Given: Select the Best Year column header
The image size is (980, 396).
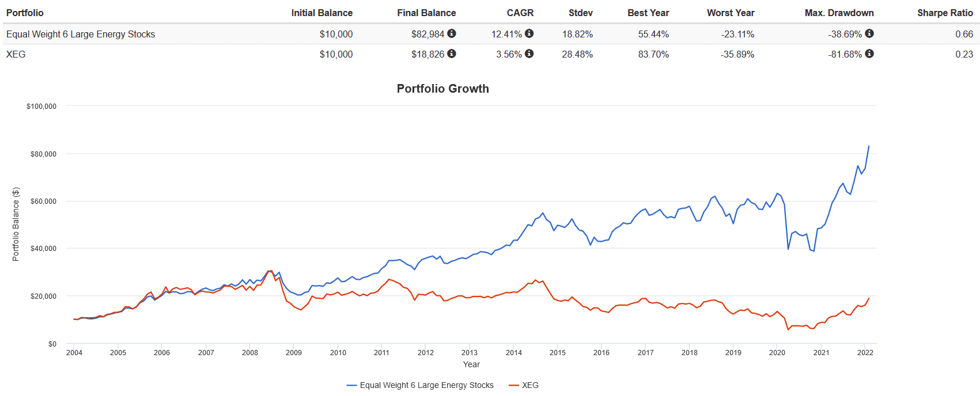Looking at the screenshot, I should [x=648, y=13].
